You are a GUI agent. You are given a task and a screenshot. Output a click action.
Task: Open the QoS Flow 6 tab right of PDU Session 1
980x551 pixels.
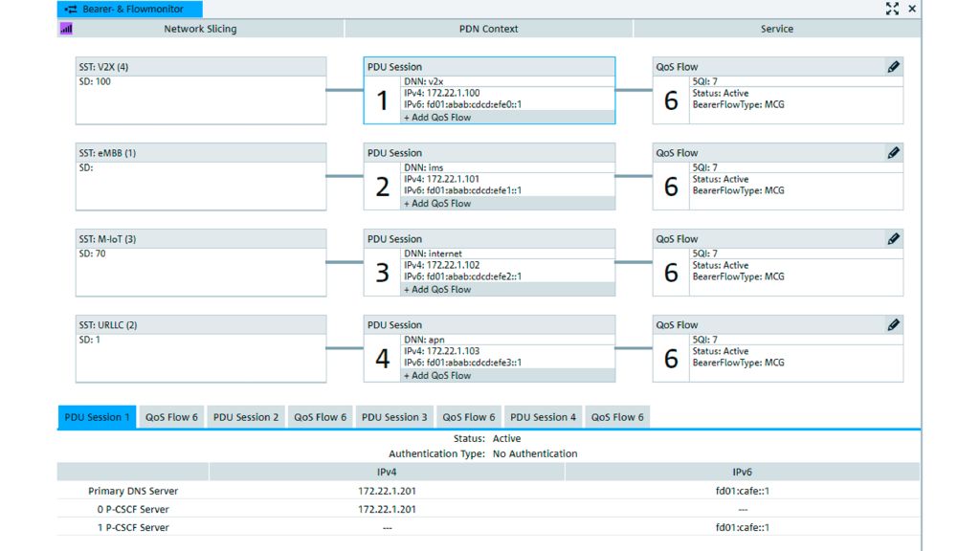click(x=171, y=417)
